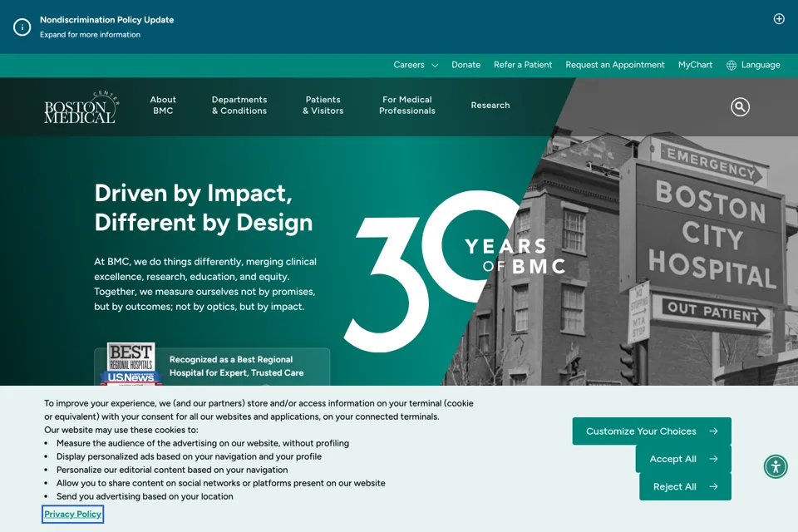Click the globe icon next to Language

[x=731, y=65]
